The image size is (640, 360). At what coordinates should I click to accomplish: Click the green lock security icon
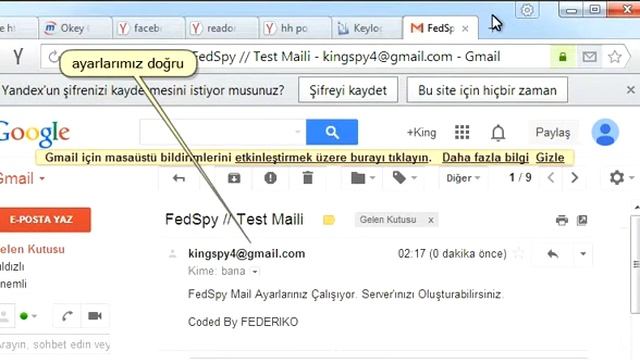tap(562, 57)
